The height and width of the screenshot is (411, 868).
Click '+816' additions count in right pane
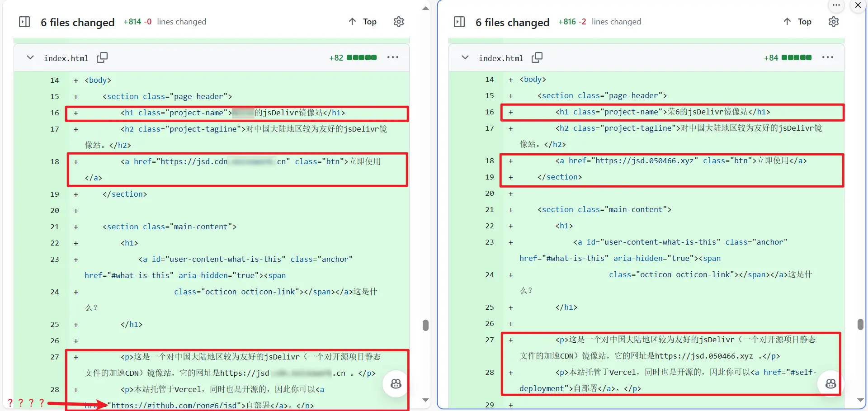point(567,22)
